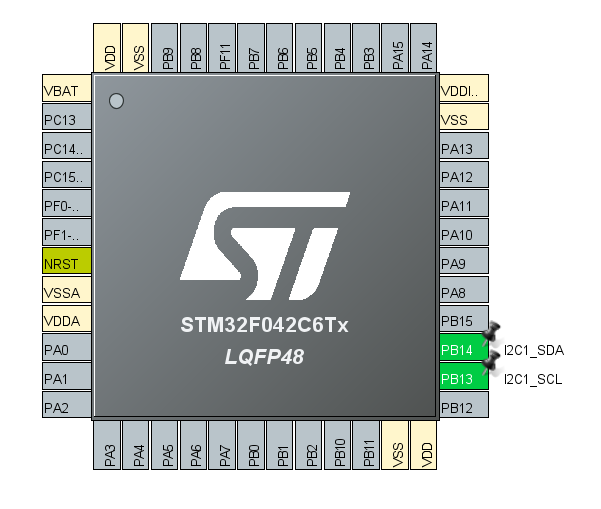Select pin PC15 on left side
The height and width of the screenshot is (509, 601).
click(x=67, y=174)
